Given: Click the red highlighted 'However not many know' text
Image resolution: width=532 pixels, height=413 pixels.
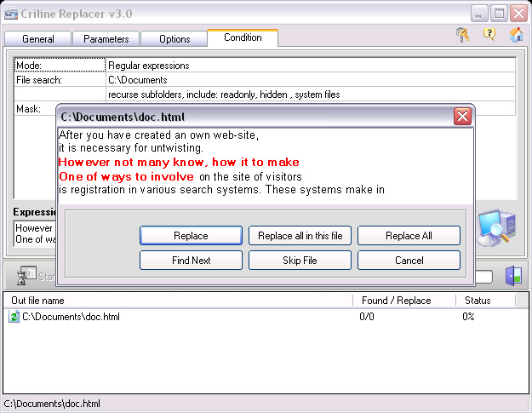Looking at the screenshot, I should click(179, 162).
